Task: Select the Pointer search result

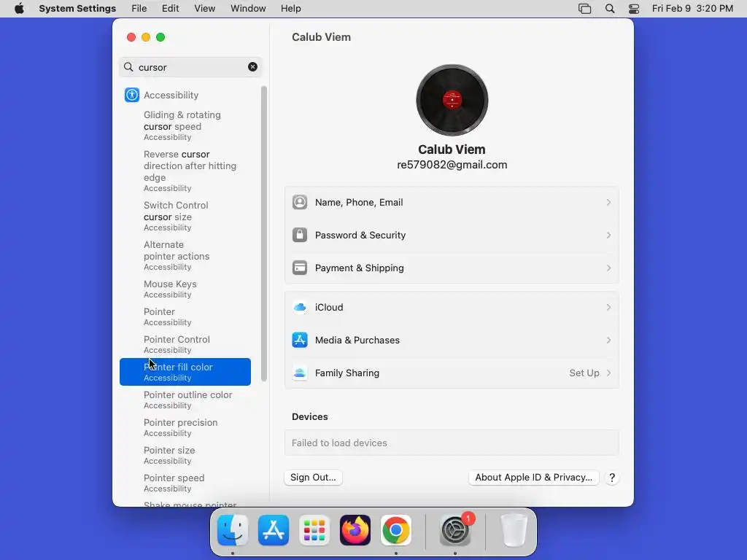Action: [x=185, y=316]
